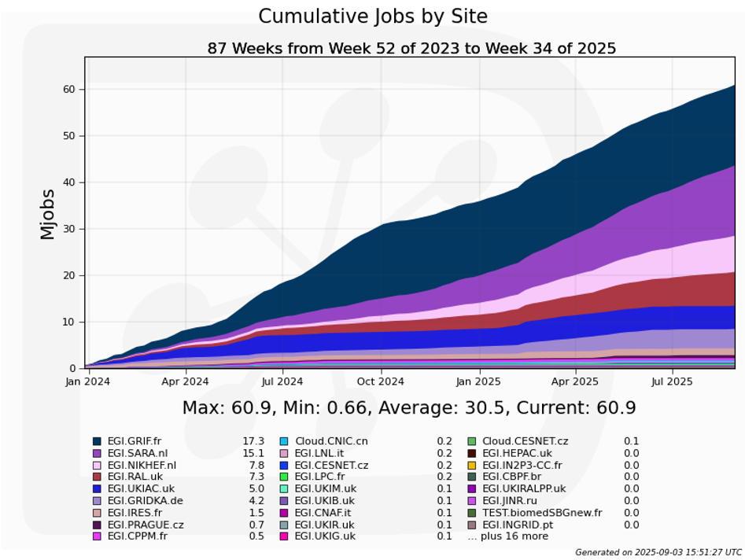Click the TEST.biomedSBGnew.fr legend label

pyautogui.click(x=541, y=513)
